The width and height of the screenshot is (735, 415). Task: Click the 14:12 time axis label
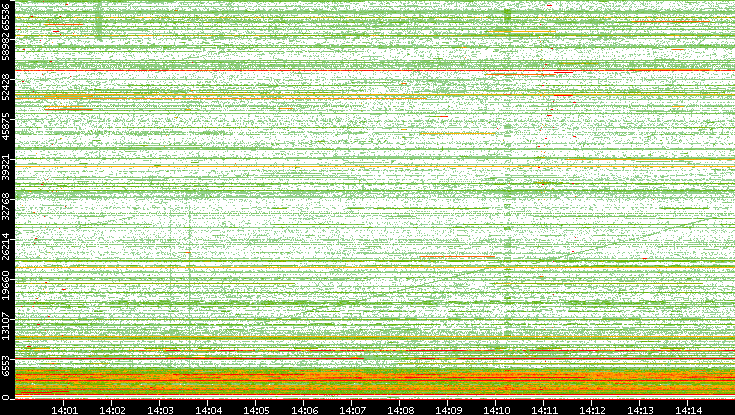tap(592, 409)
